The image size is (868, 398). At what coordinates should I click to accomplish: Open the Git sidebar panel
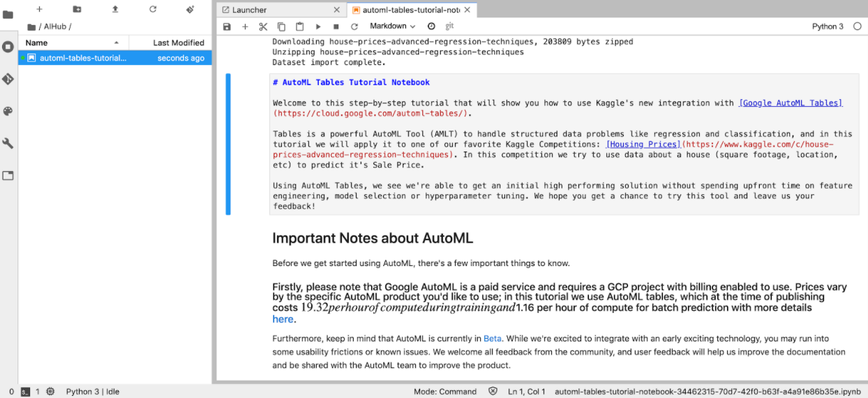[8, 79]
